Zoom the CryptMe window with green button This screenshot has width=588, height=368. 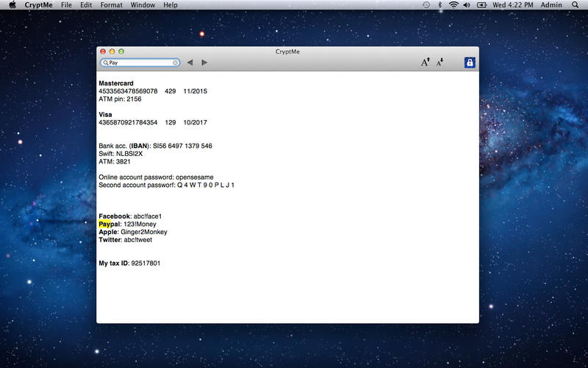pyautogui.click(x=121, y=52)
